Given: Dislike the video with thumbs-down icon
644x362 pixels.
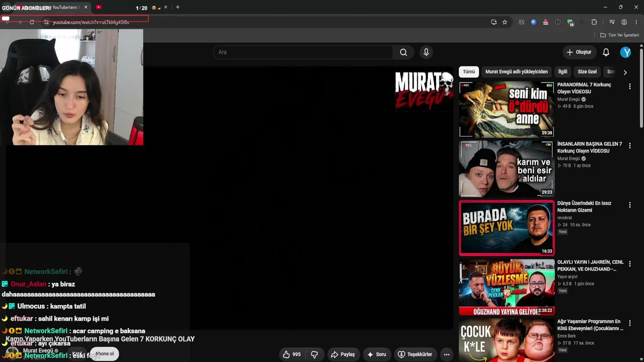Looking at the screenshot, I should [314, 354].
